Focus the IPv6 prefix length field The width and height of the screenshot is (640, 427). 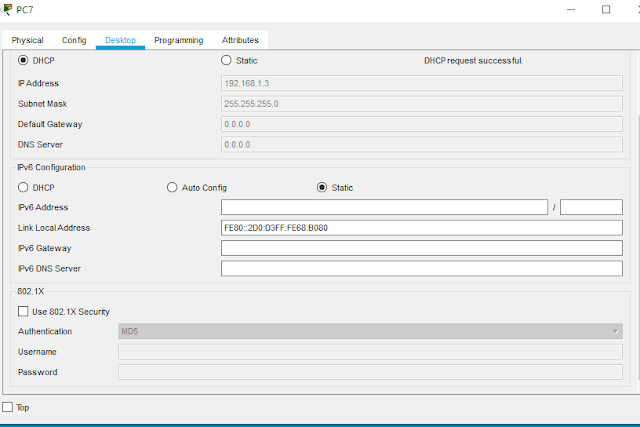click(x=591, y=207)
